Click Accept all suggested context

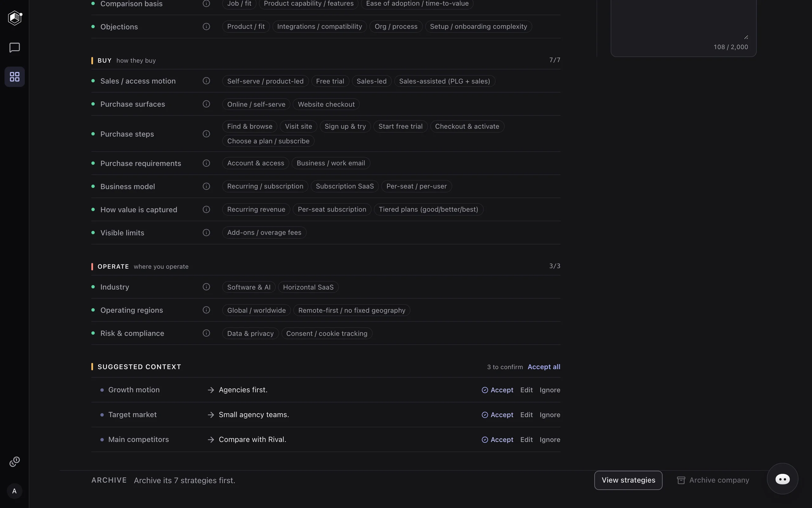[544, 367]
